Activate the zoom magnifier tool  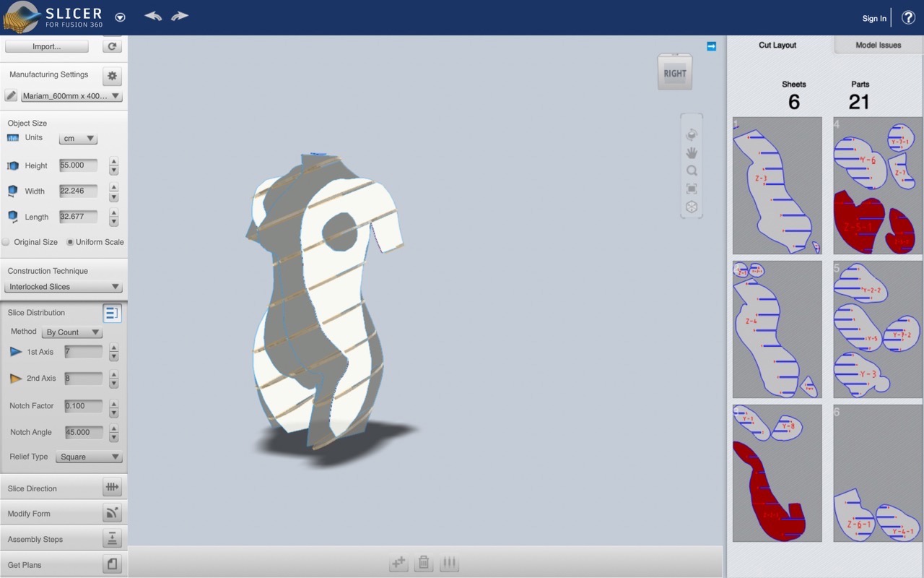coord(692,171)
